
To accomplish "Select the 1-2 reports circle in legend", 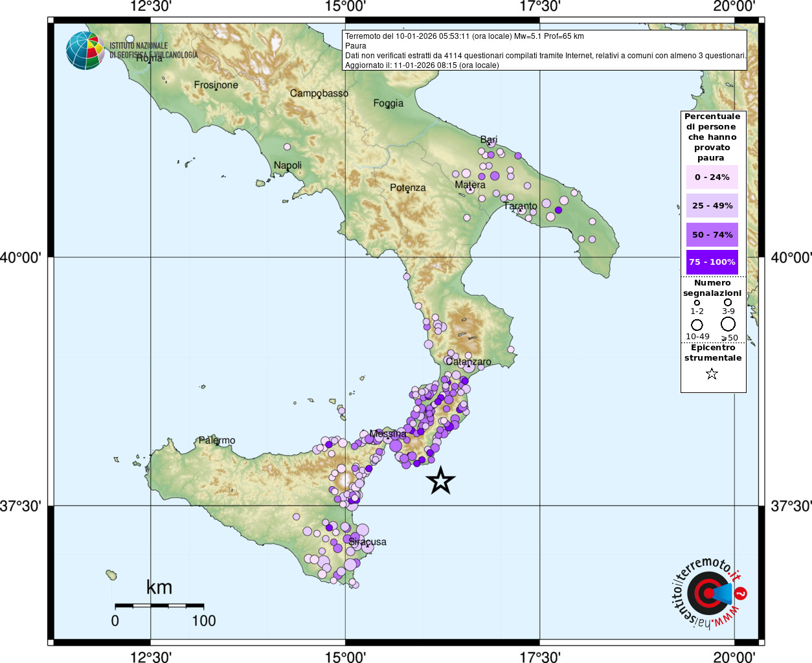I will 697,302.
